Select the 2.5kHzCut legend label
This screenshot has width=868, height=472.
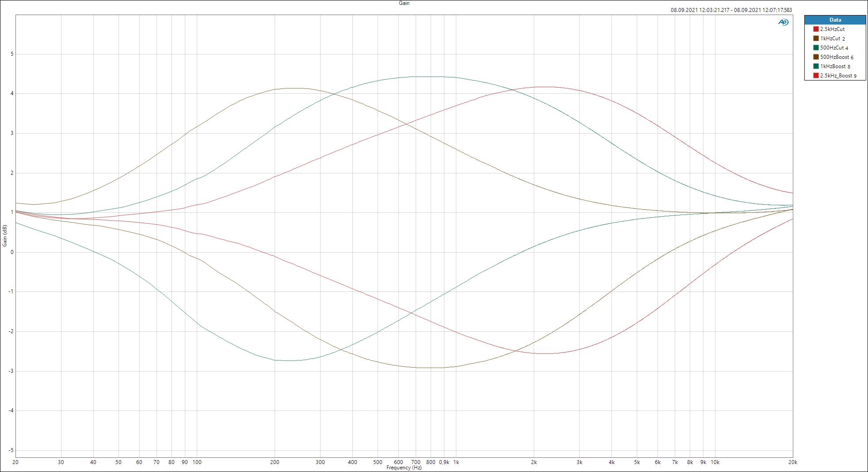832,29
